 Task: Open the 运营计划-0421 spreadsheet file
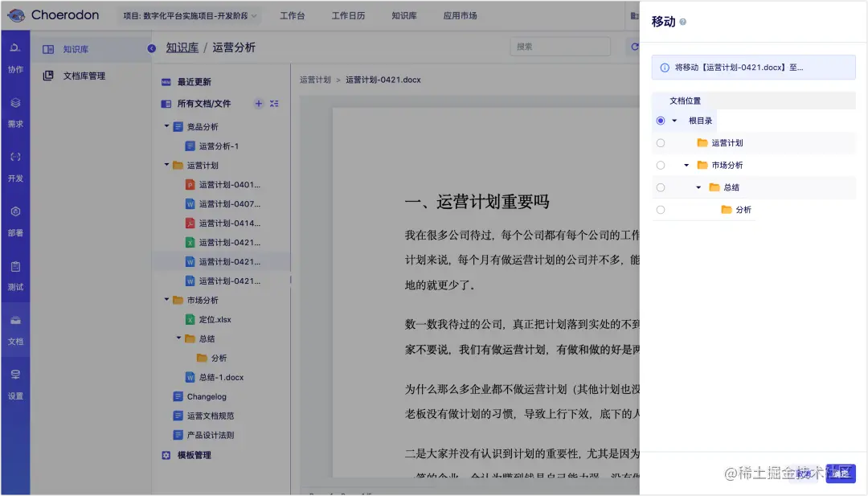[x=230, y=243]
